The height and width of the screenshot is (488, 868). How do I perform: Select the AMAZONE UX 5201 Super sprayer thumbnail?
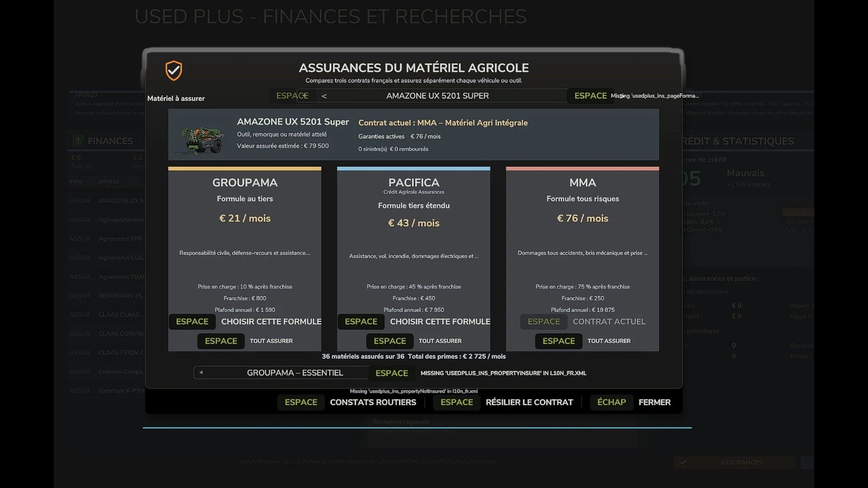[x=202, y=140]
